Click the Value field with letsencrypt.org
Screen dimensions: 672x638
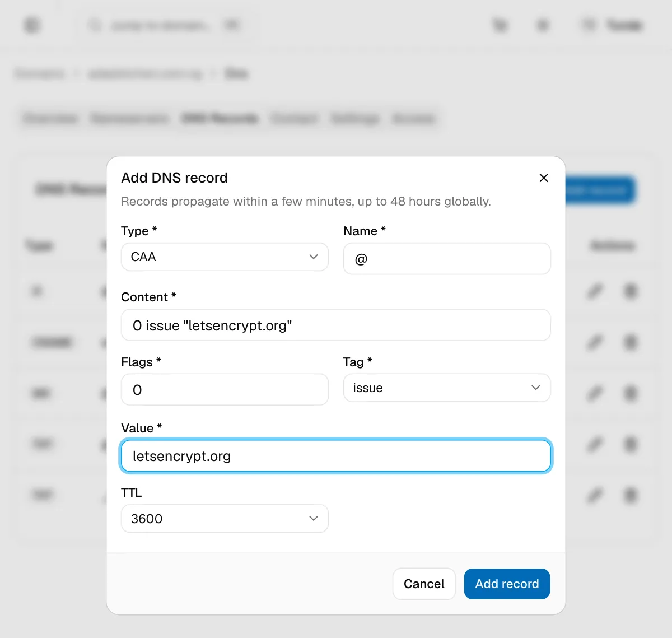coord(336,456)
